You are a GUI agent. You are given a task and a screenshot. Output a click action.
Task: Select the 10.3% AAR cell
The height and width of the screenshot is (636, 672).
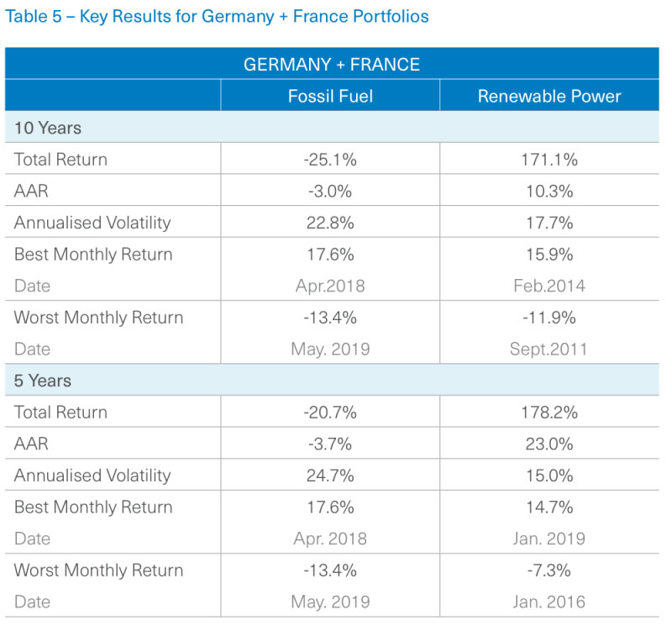click(549, 192)
